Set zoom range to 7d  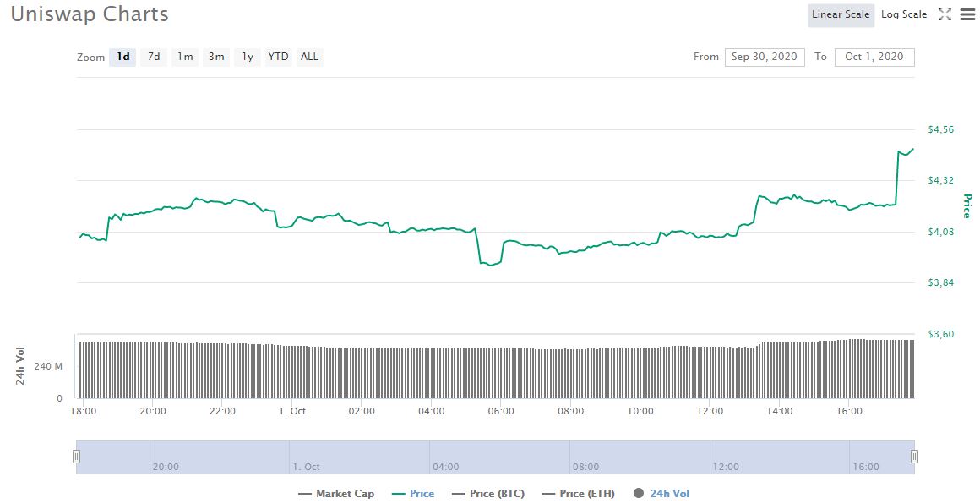pos(154,57)
